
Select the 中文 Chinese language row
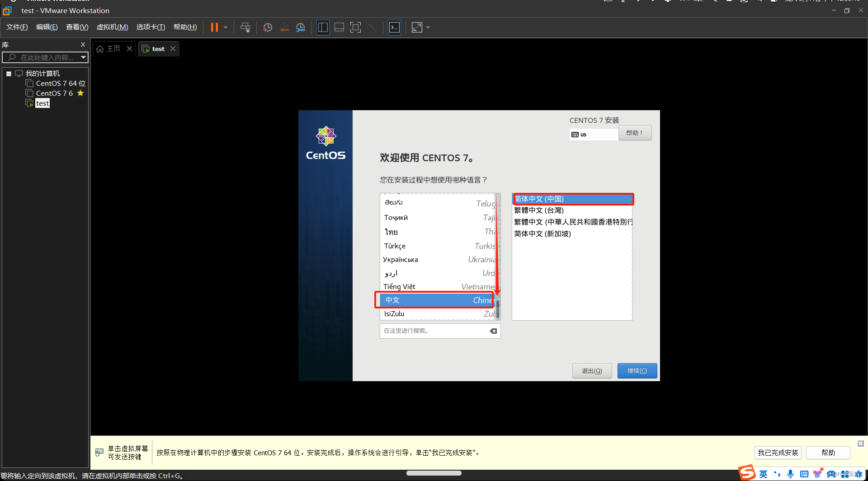coord(436,300)
